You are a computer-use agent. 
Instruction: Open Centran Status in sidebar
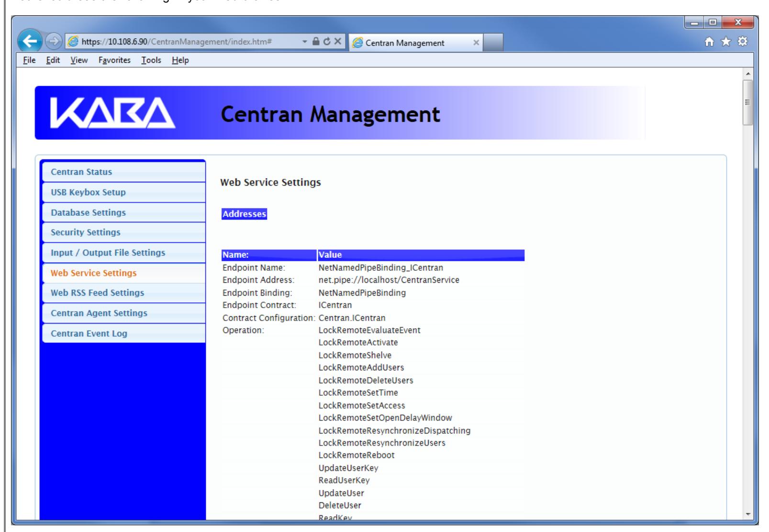[x=124, y=172]
